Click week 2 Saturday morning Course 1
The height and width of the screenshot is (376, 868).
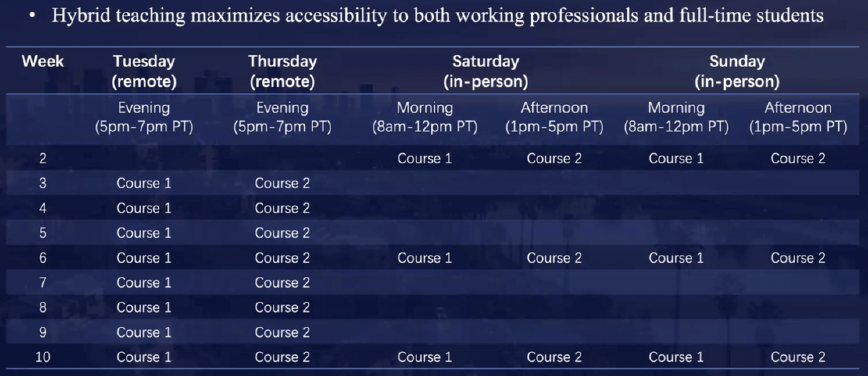(425, 158)
